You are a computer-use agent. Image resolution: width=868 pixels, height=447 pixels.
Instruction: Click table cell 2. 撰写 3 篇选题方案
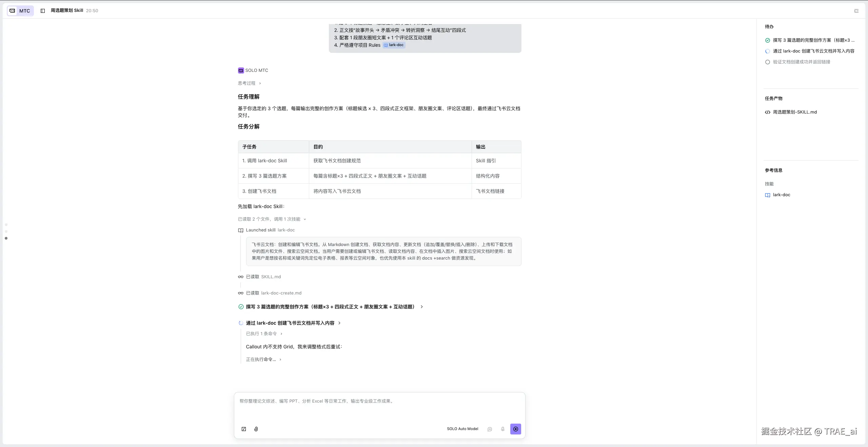(x=273, y=176)
